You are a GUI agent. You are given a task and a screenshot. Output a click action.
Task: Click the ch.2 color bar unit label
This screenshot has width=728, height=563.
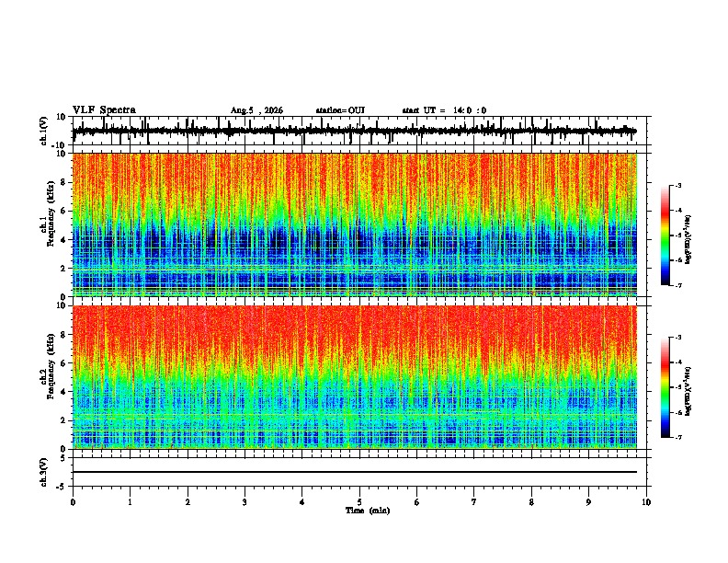[x=688, y=391]
